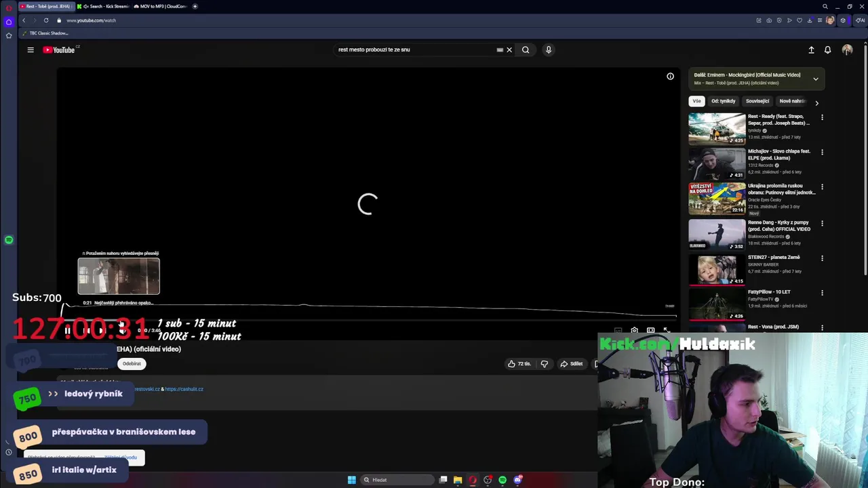Run the search with the magnifier button
Screen dimensions: 868x488
coord(526,49)
